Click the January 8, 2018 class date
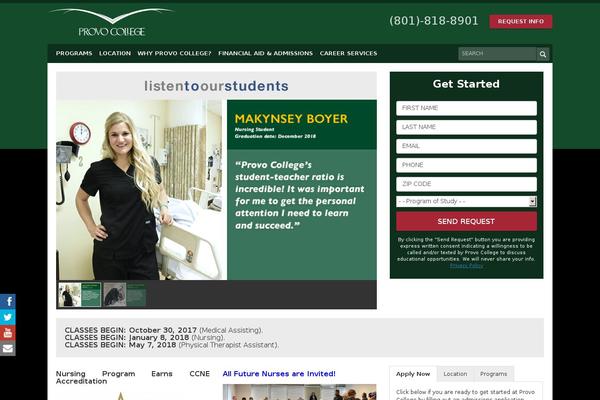Viewport: 600px width, 400px height. (x=159, y=338)
